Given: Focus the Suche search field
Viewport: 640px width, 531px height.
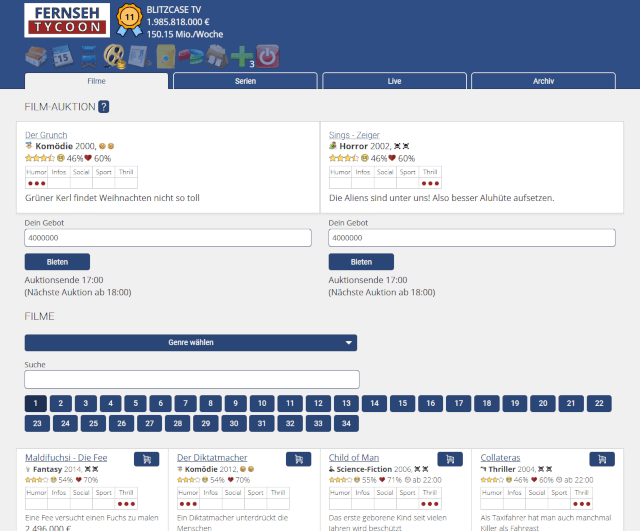Looking at the screenshot, I should (192, 379).
